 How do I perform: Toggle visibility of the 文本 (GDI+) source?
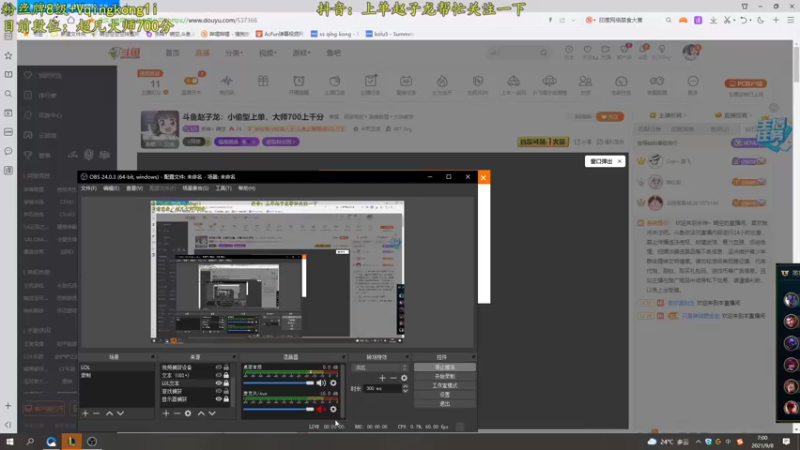218,375
